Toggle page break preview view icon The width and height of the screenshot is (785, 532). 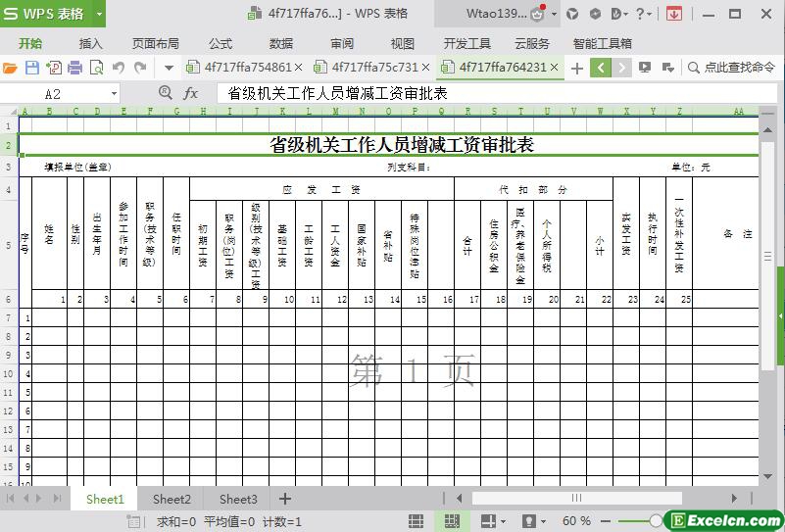point(452,521)
